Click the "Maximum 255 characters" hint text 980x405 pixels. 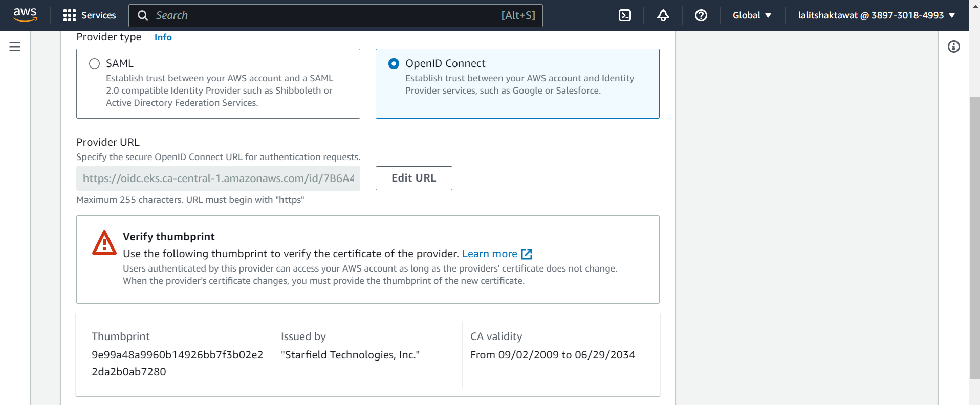tap(190, 200)
